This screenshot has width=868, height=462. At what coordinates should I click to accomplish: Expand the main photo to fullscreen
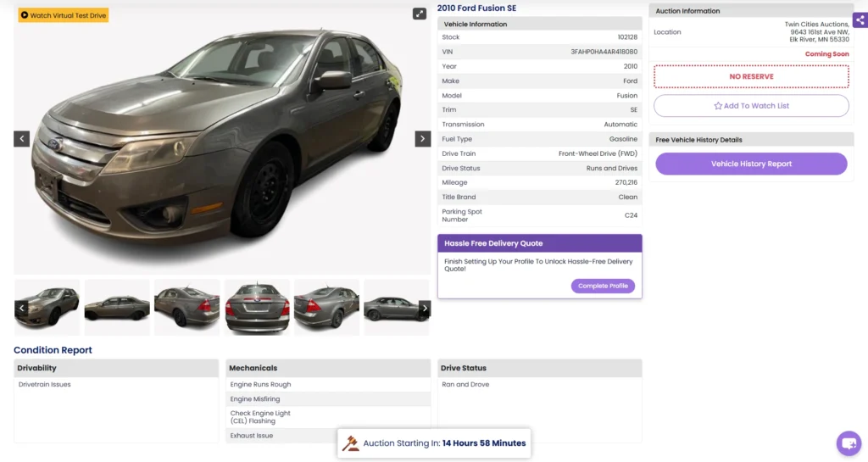(419, 14)
